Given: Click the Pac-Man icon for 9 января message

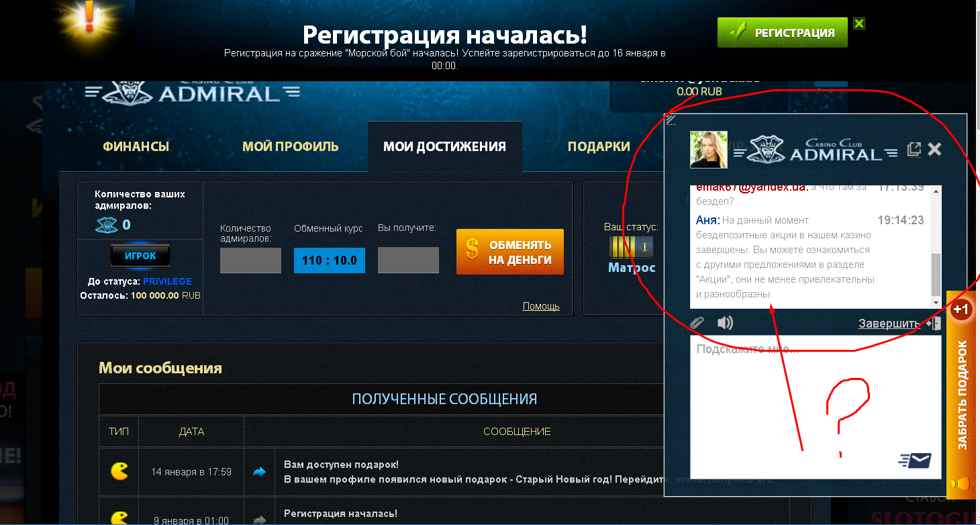Looking at the screenshot, I should point(119,518).
